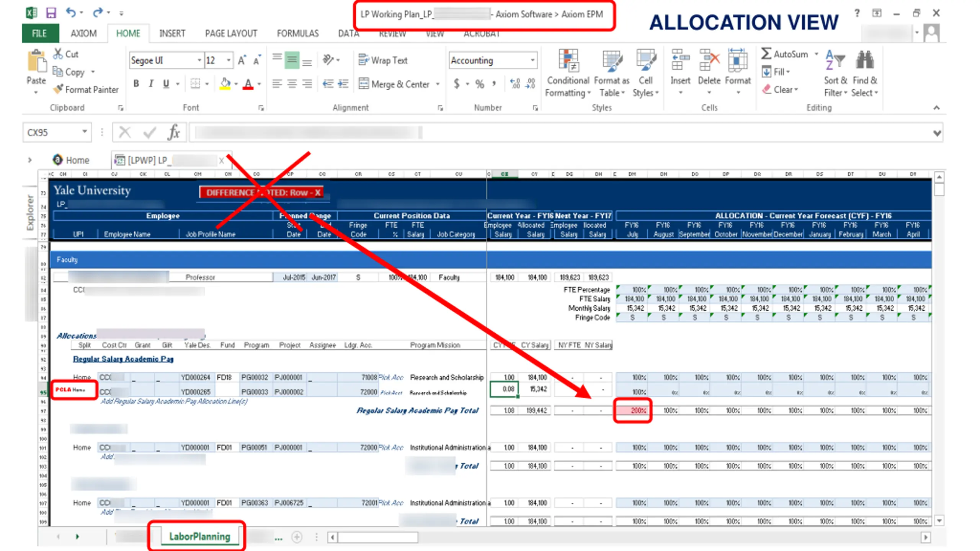Select the LaborPlanning sheet tab
This screenshot has height=551, width=980.
pos(199,536)
